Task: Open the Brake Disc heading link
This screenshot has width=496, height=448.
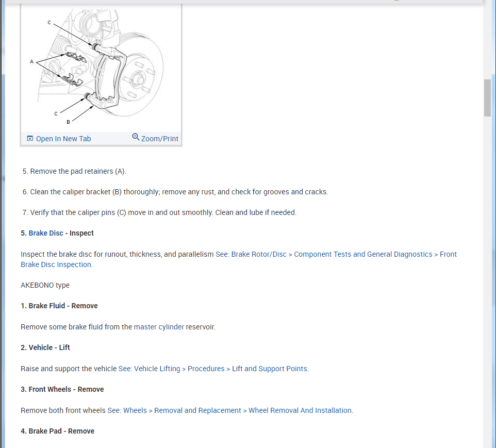Action: tap(46, 233)
